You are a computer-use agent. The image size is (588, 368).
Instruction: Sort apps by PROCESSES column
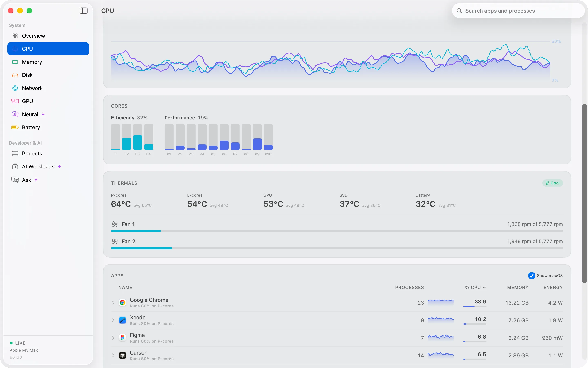coord(409,287)
